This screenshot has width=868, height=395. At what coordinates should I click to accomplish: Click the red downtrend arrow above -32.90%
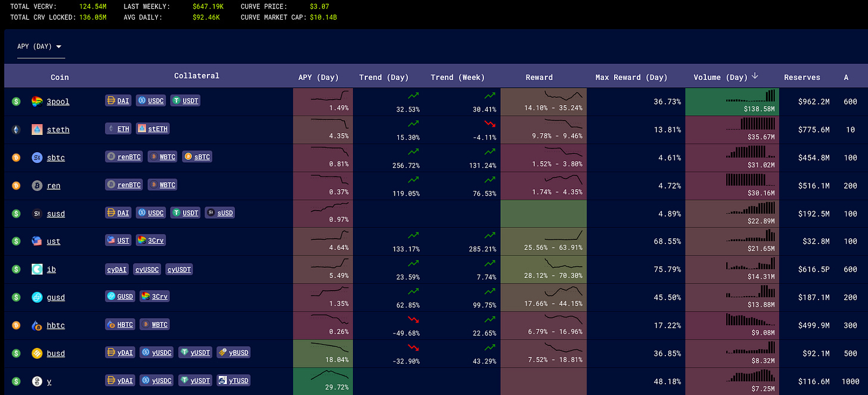pyautogui.click(x=413, y=347)
